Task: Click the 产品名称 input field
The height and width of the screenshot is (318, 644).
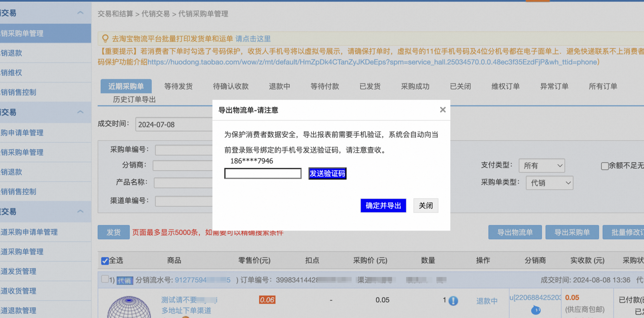Action: click(183, 182)
